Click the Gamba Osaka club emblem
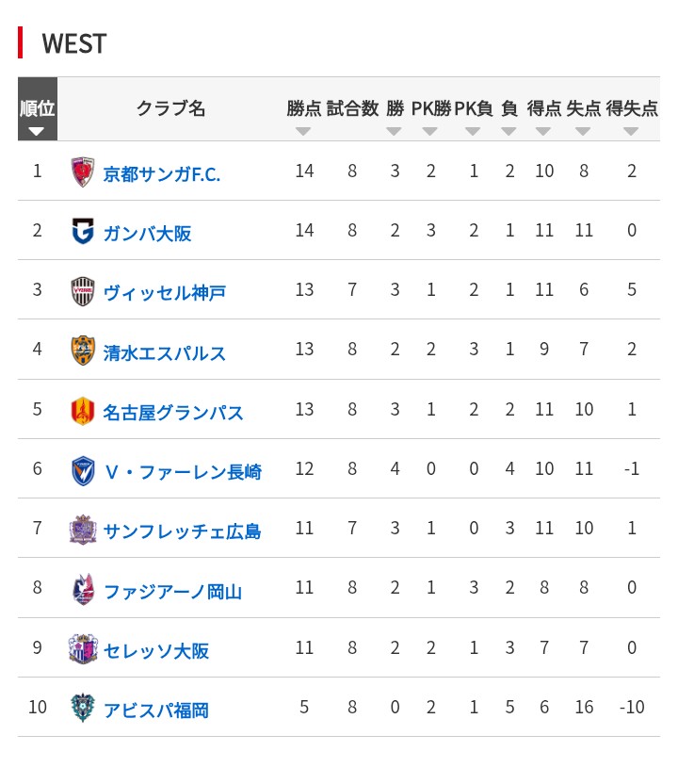The width and height of the screenshot is (678, 784). tap(83, 232)
